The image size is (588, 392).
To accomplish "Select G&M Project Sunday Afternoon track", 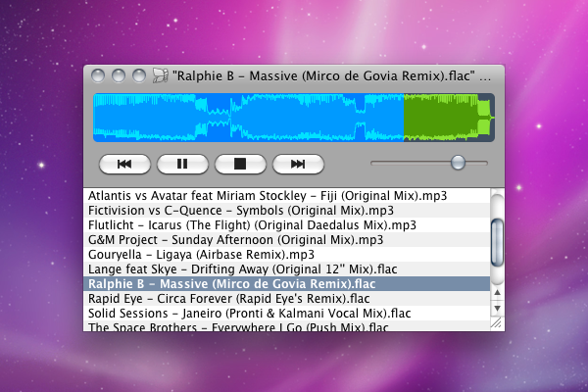I will [x=287, y=240].
